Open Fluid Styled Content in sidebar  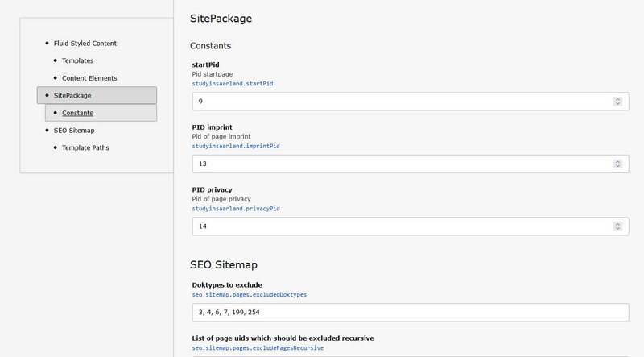coord(85,44)
